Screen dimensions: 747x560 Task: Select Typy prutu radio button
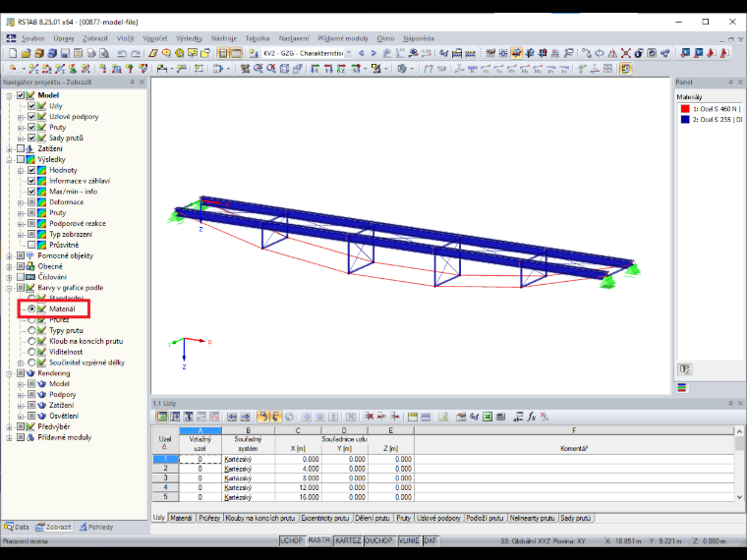(x=31, y=330)
